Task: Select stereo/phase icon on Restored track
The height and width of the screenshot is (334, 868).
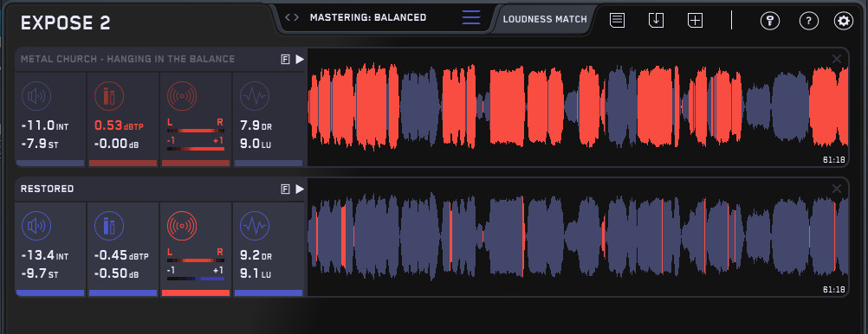Action: point(182,226)
